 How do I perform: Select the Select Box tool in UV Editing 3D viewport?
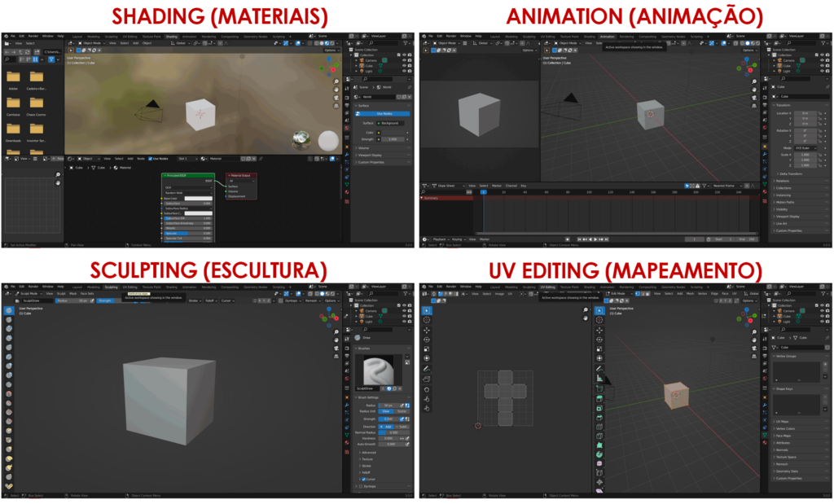[x=599, y=310]
